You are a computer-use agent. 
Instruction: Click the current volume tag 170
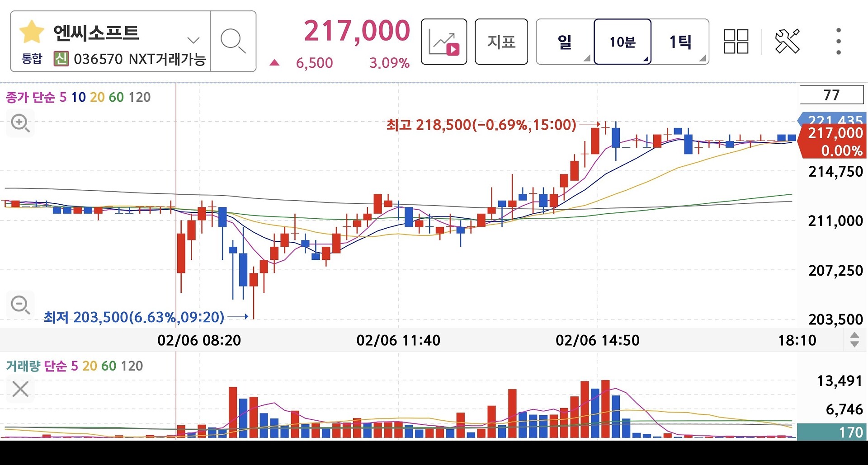coord(832,432)
